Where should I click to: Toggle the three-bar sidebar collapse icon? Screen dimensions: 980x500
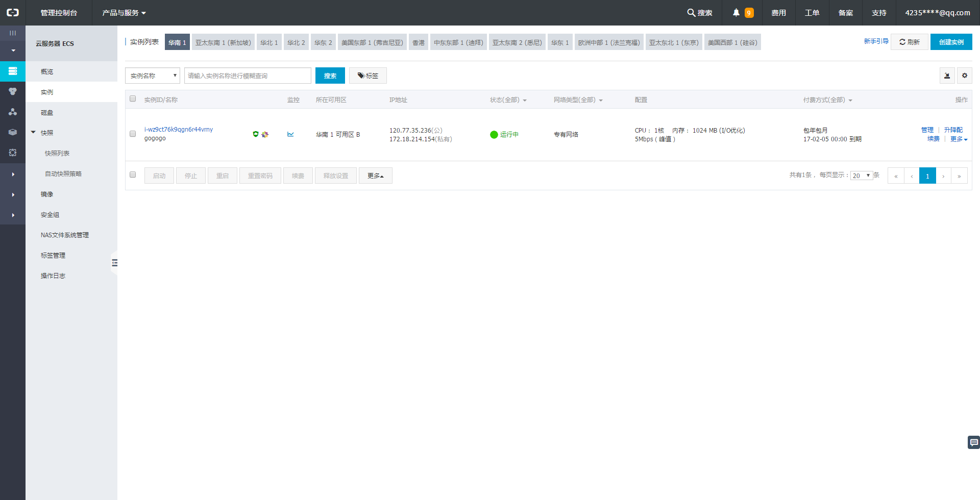click(x=13, y=33)
